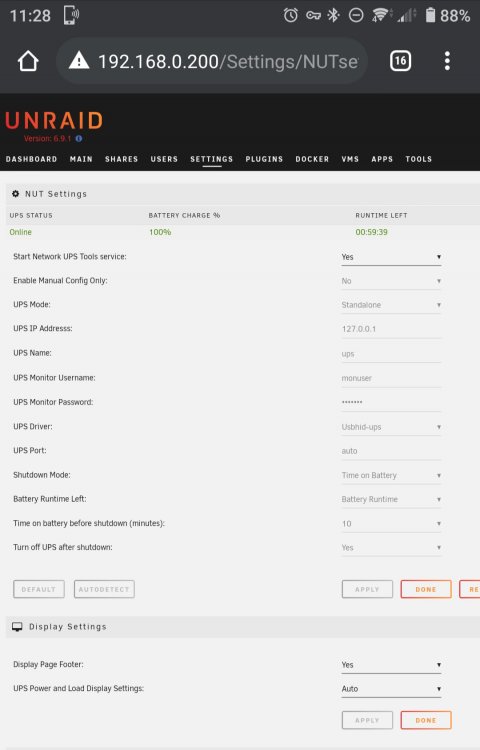This screenshot has height=750, width=480.
Task: Click the Autodetect button
Action: [x=104, y=589]
